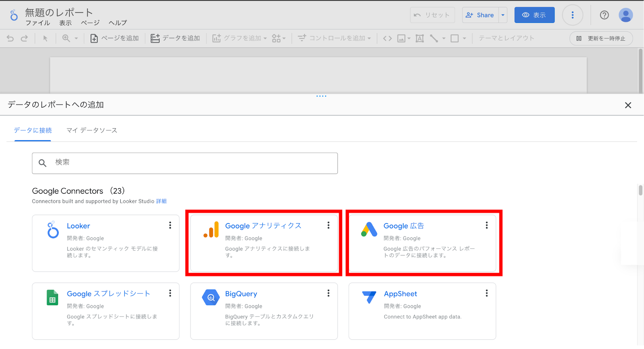Click the AppSheet logo icon
The height and width of the screenshot is (349, 644).
369,297
